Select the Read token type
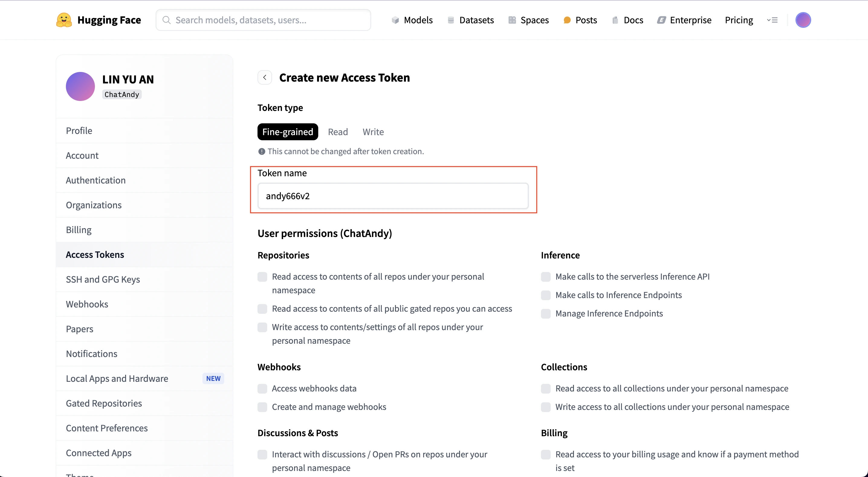868x477 pixels. click(338, 131)
